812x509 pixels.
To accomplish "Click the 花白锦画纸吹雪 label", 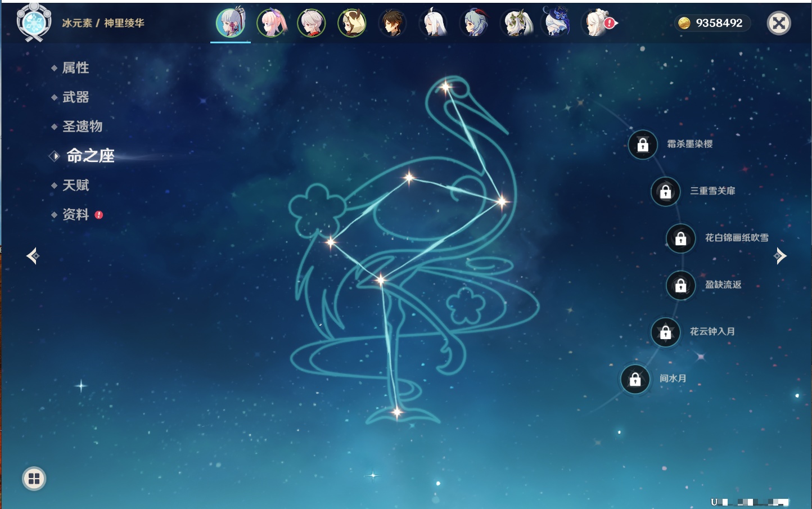I will tap(737, 237).
